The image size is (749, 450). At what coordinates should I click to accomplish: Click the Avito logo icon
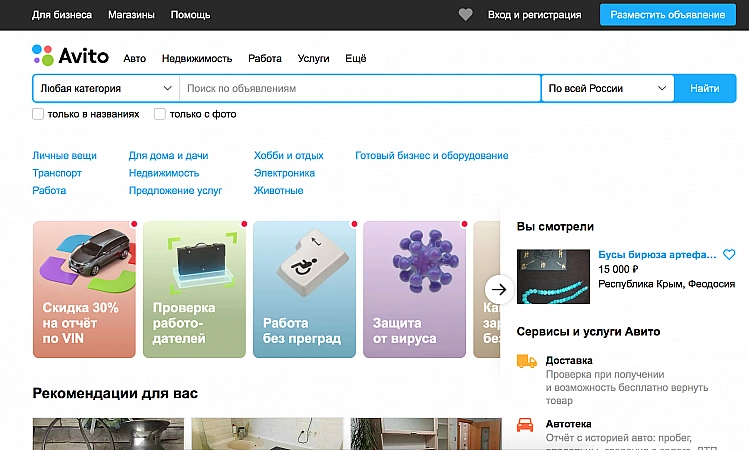coord(42,55)
